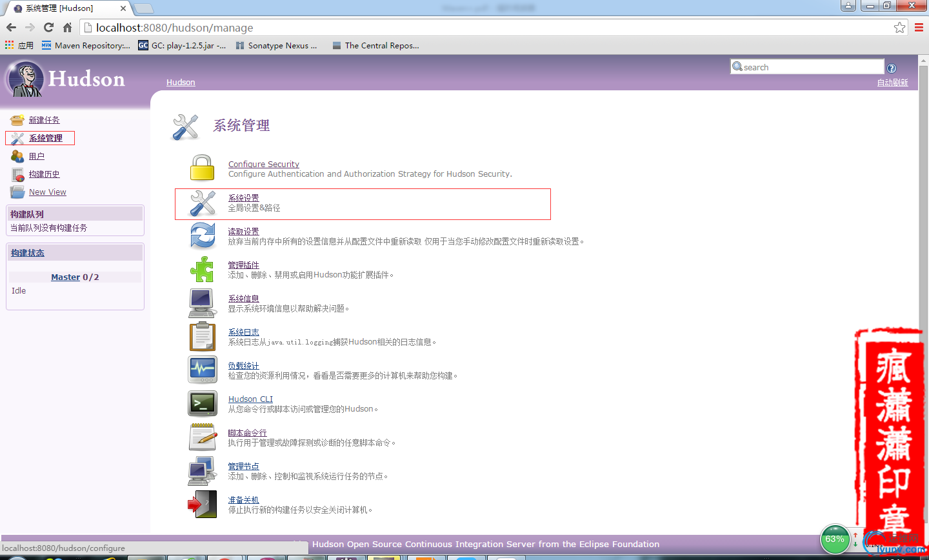Open the Chrome menu hamburger icon
The height and width of the screenshot is (560, 929).
tap(919, 27)
